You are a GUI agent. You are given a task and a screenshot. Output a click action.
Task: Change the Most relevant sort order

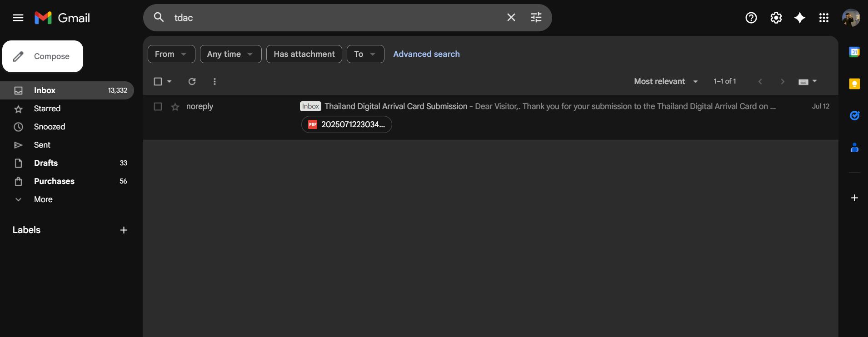click(665, 81)
